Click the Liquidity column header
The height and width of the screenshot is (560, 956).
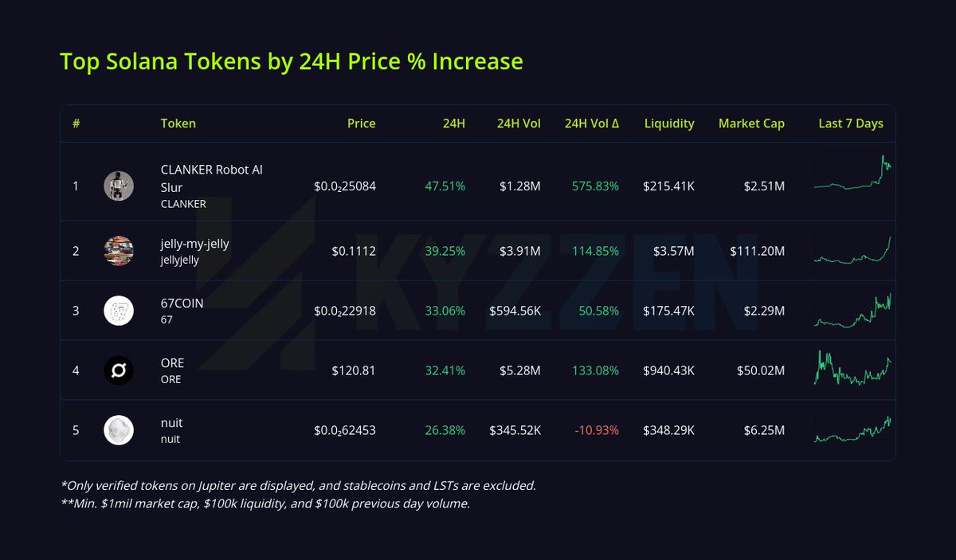[669, 123]
